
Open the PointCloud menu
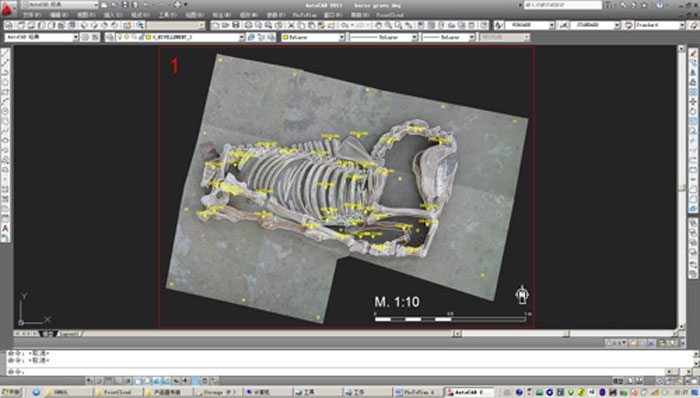[390, 15]
